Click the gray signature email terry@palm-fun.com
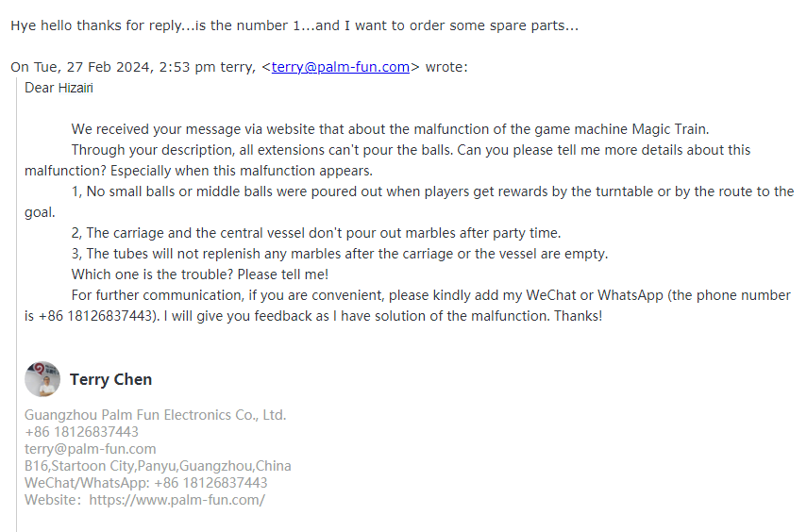807x532 pixels. point(90,449)
